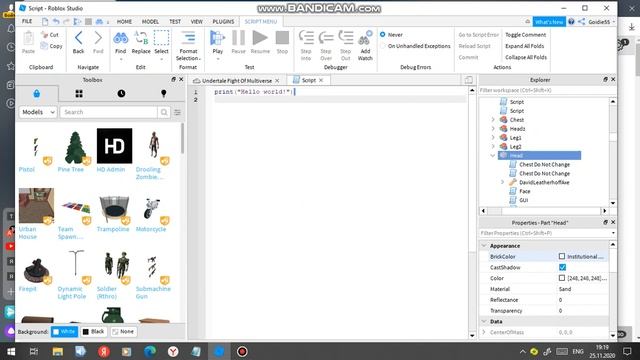Click Step Into debugger icon

point(306,38)
